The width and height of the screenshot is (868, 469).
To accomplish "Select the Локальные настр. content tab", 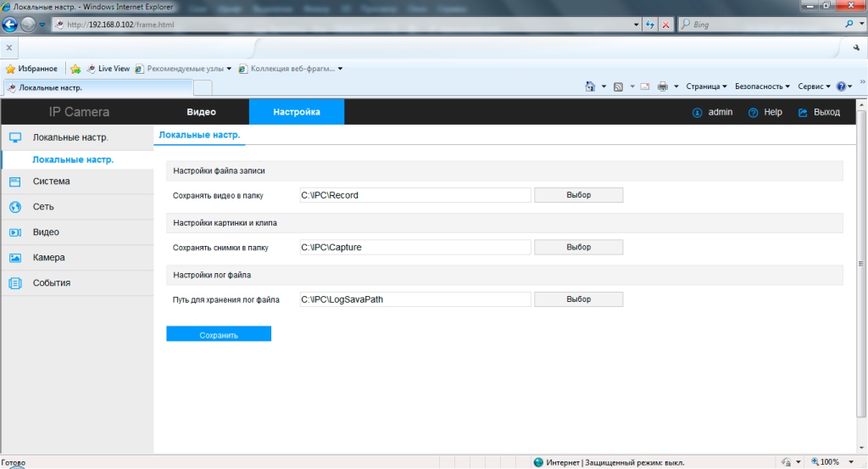I will click(x=199, y=135).
